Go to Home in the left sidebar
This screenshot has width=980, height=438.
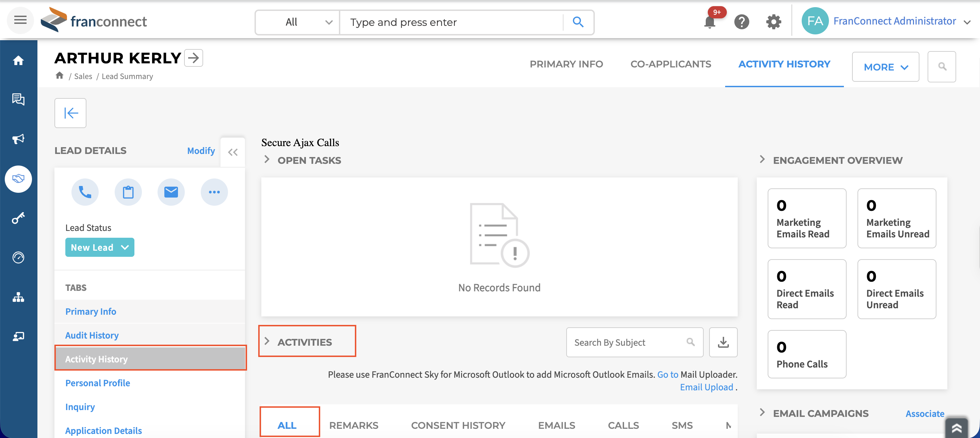coord(18,61)
